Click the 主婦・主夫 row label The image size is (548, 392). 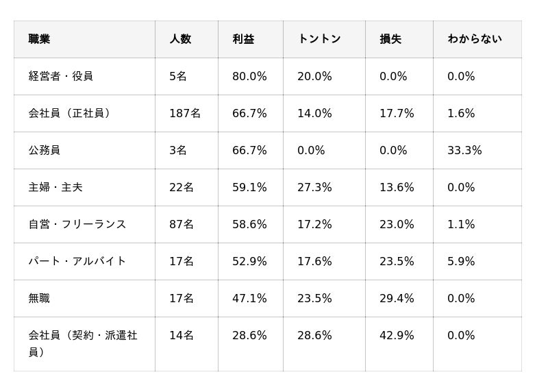pyautogui.click(x=55, y=187)
